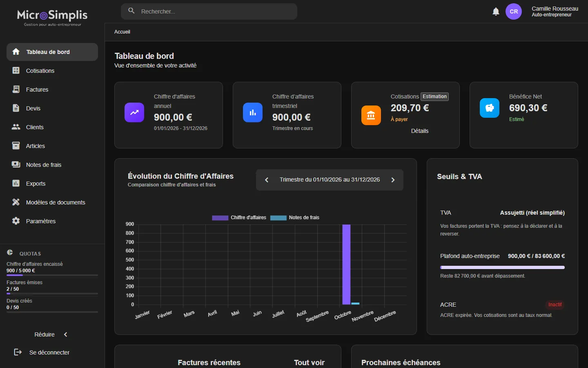Click the piggy bank Bénéfice Net icon

pos(490,108)
